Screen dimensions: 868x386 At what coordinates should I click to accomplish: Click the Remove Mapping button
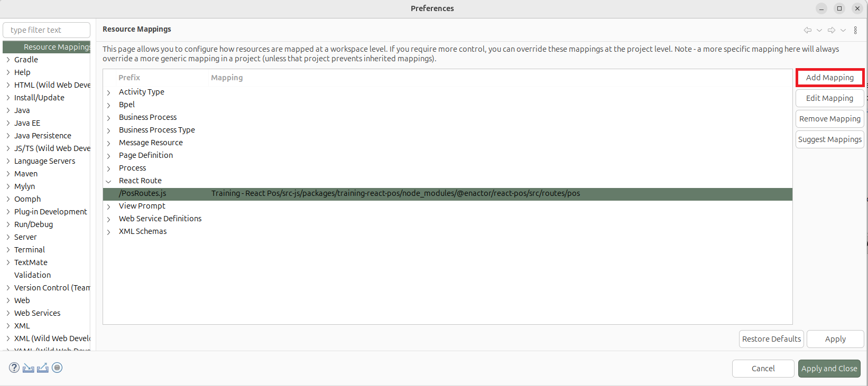[829, 119]
